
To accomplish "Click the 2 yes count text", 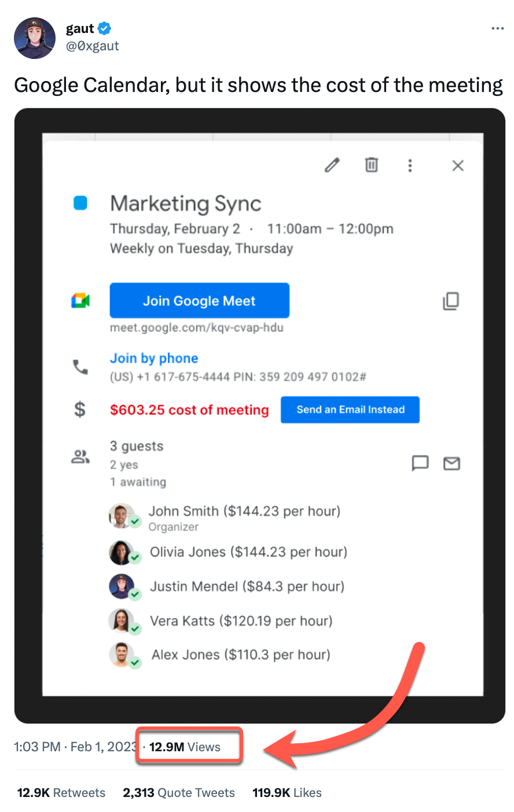I will (124, 465).
